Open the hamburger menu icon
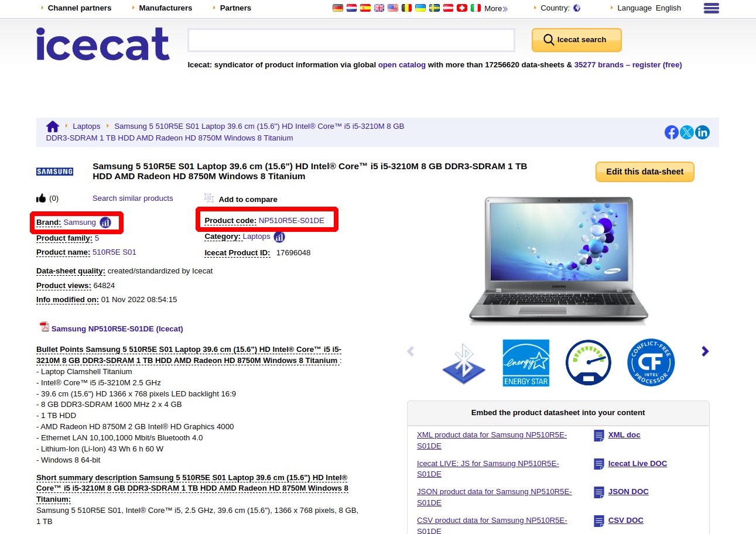 711,8
